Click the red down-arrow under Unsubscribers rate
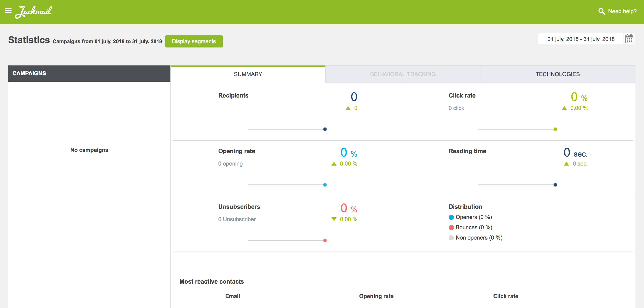The image size is (644, 308). [x=334, y=219]
